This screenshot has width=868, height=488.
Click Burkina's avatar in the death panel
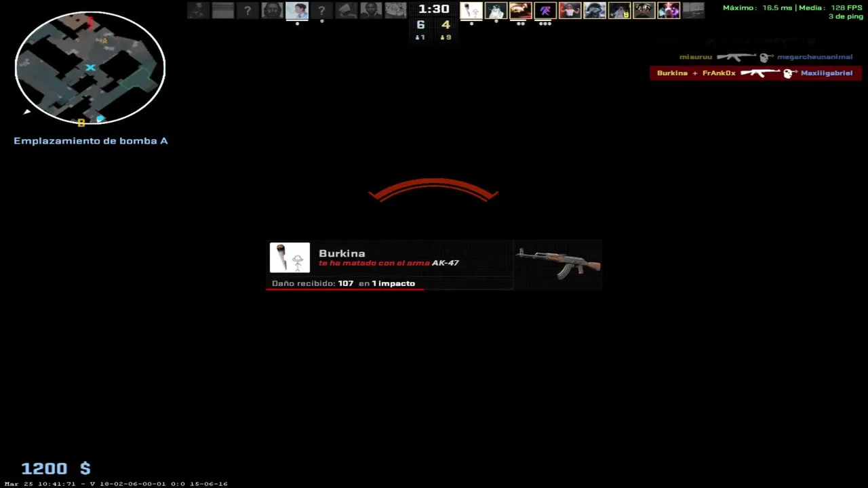click(x=290, y=258)
